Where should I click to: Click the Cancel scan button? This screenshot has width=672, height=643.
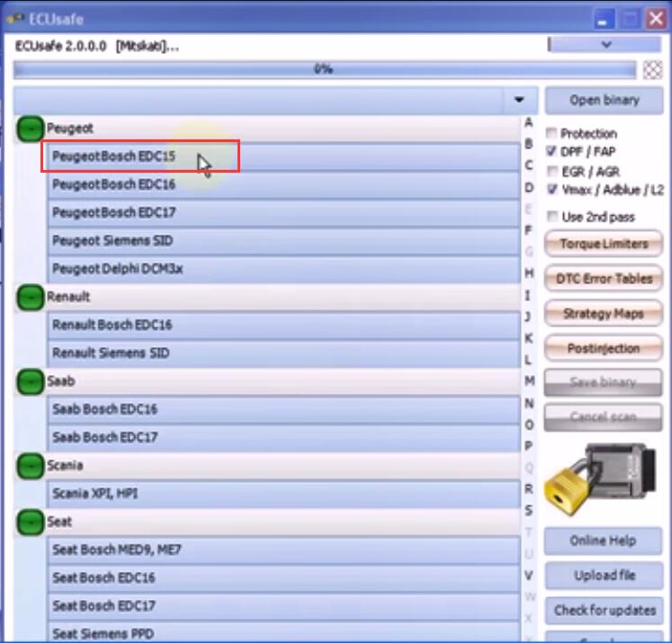pos(604,416)
